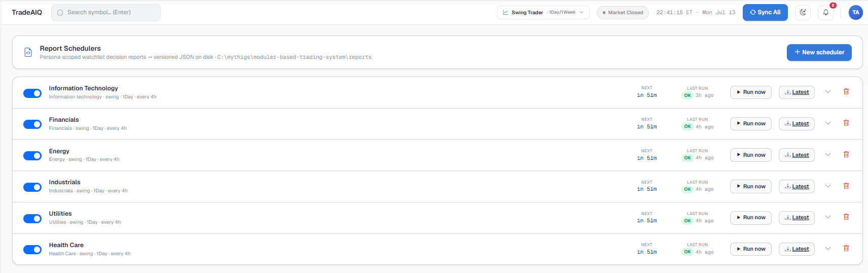Click the OK status badge in Information Technology row
Screen dimensions: 868x273
tap(688, 95)
